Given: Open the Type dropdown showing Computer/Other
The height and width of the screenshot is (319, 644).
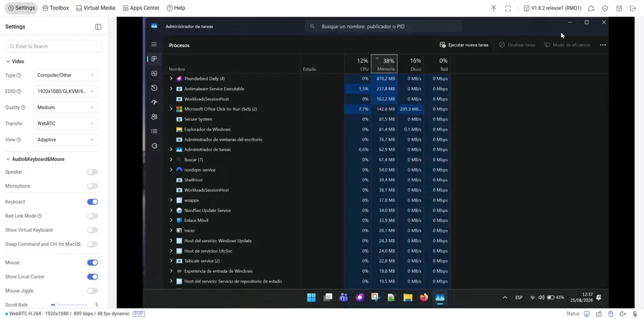Looking at the screenshot, I should (65, 75).
